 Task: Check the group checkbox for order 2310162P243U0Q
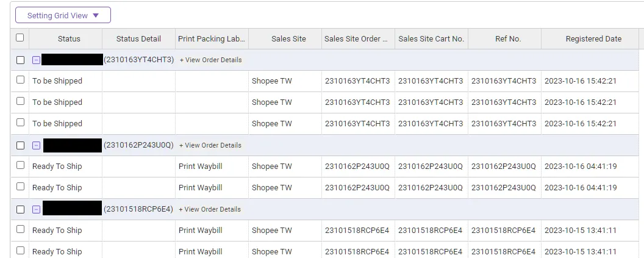[20, 146]
